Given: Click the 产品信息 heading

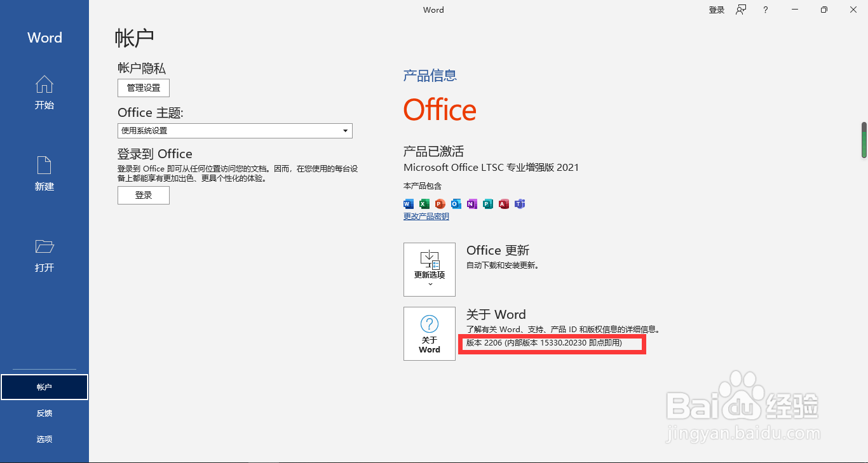Looking at the screenshot, I should click(430, 76).
